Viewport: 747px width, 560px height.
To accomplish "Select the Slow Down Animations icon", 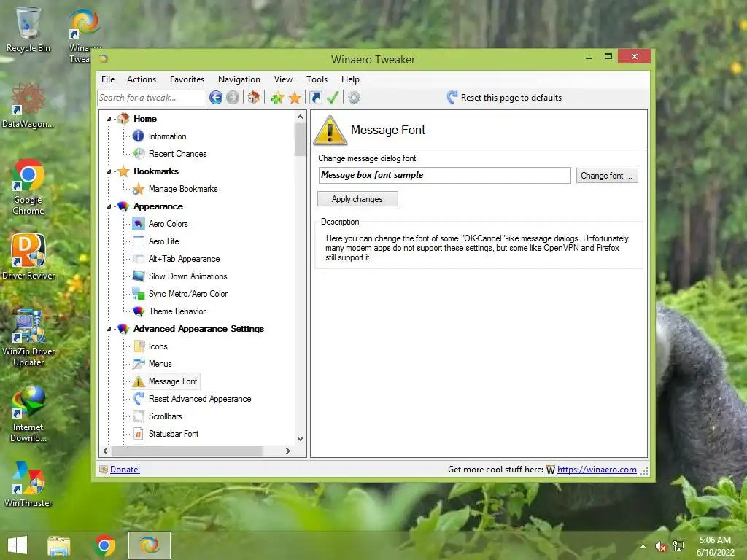I will (x=139, y=276).
